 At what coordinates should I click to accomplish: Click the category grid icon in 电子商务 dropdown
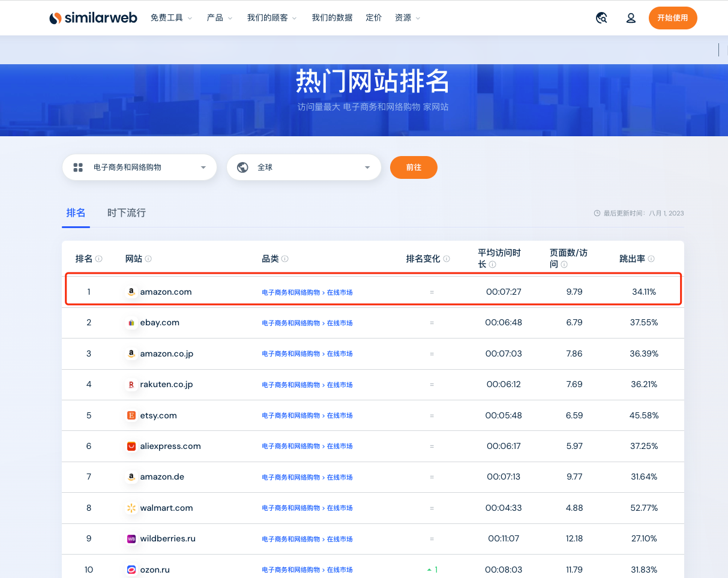point(77,167)
